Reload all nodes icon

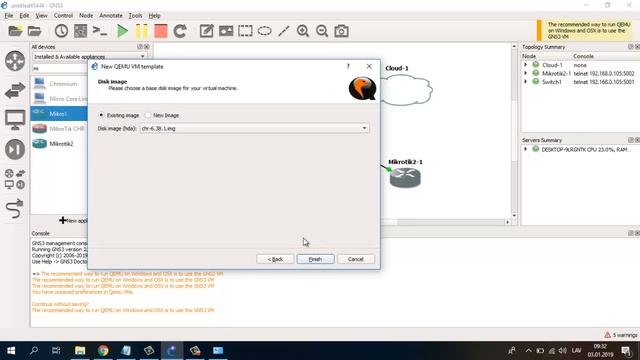click(x=180, y=31)
